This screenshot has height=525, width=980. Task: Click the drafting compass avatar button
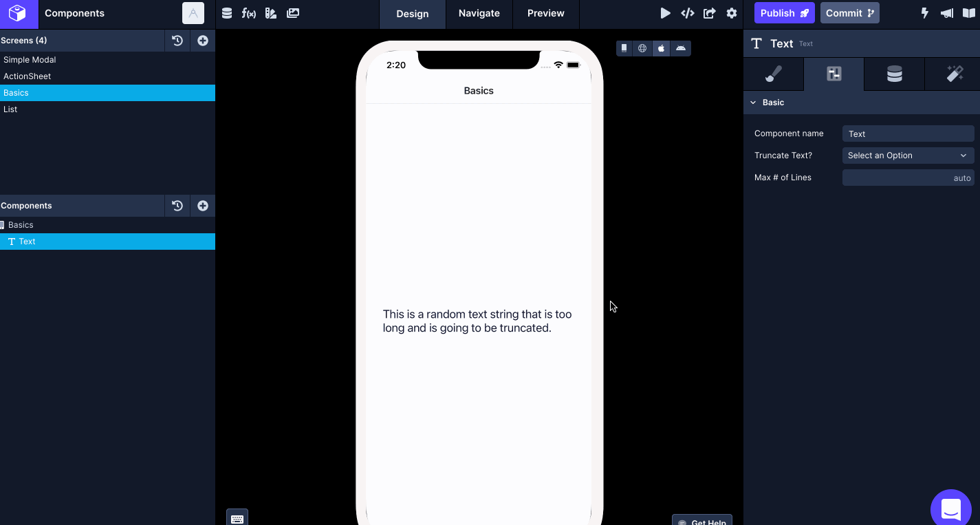193,13
